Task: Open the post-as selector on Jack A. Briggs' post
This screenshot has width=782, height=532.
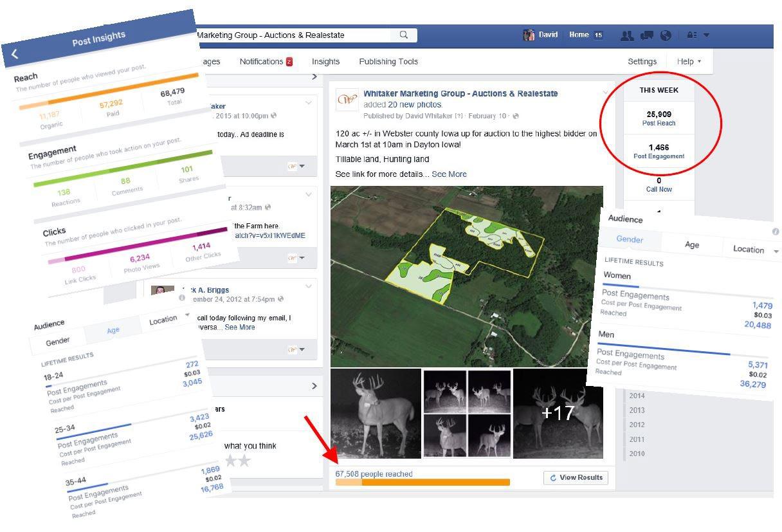Action: [296, 349]
